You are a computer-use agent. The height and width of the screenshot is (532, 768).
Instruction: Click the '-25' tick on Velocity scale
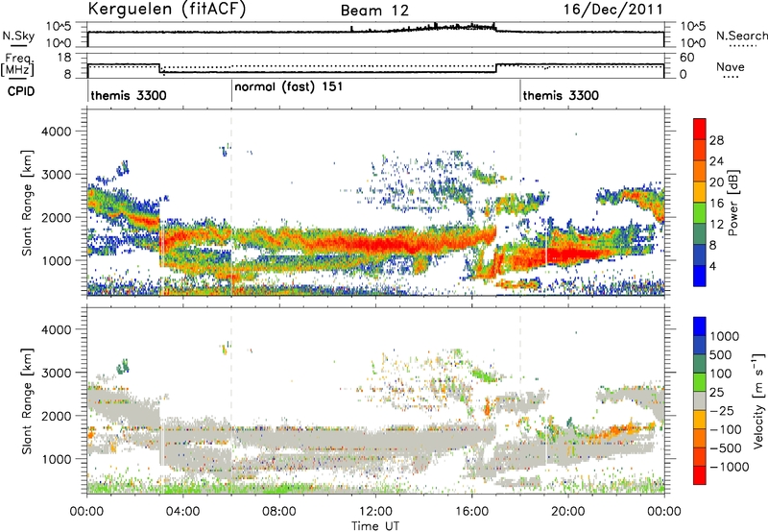(722, 410)
